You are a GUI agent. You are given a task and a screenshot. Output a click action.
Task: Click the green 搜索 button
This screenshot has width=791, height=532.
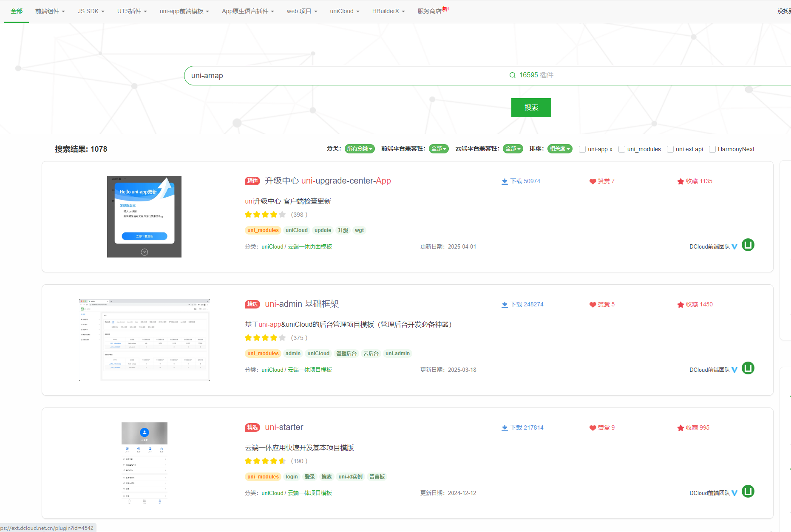531,108
